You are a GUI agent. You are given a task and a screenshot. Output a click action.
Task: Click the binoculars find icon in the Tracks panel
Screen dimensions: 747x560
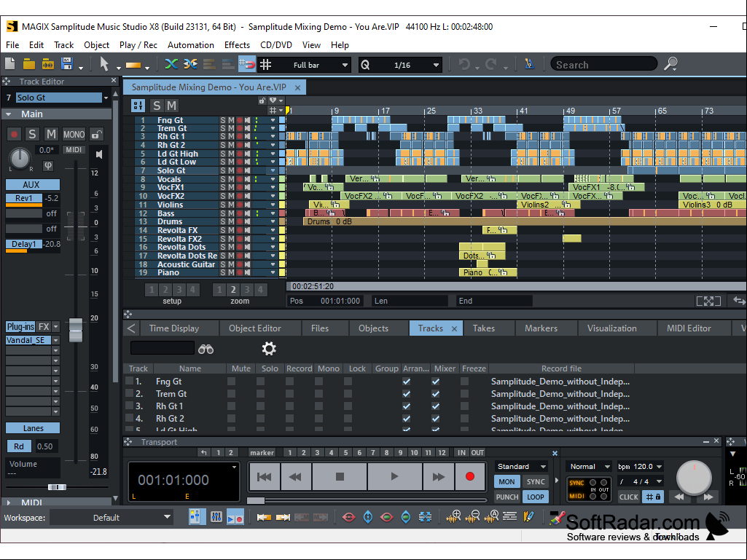pos(206,349)
